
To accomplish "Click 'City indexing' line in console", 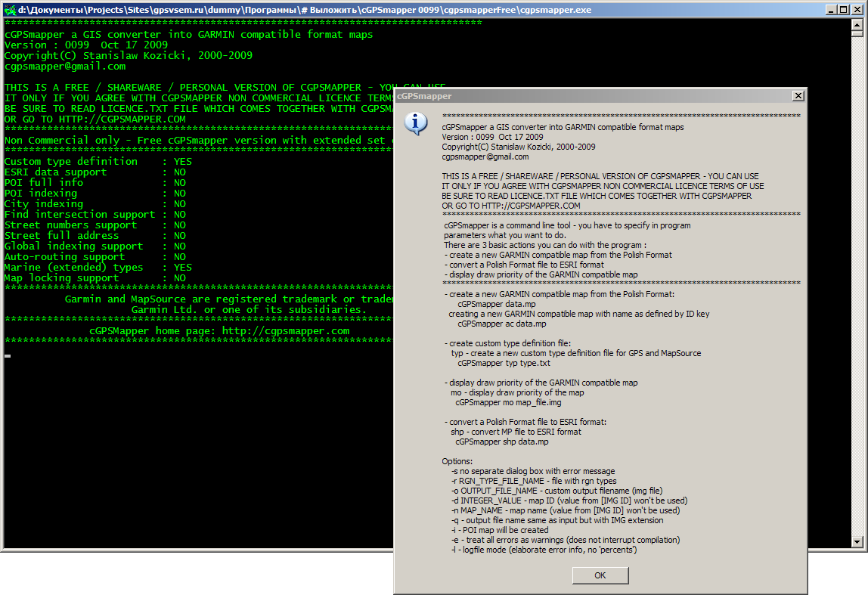I will [95, 203].
